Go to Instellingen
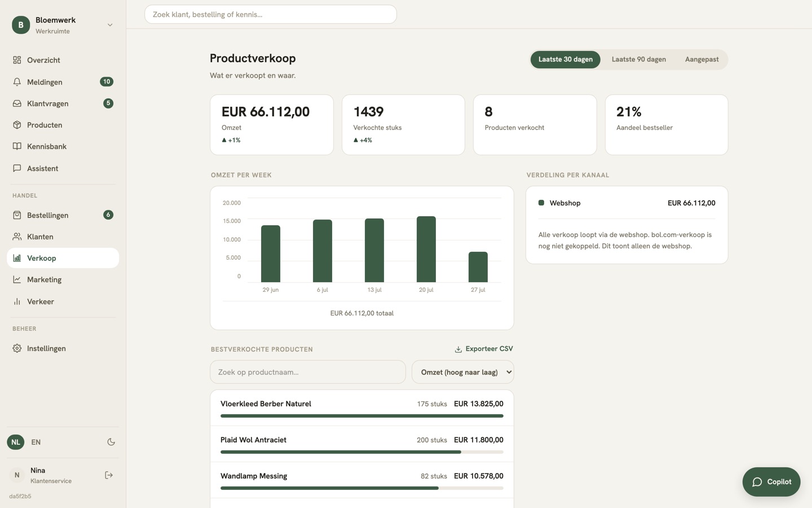The width and height of the screenshot is (812, 508). (63, 348)
